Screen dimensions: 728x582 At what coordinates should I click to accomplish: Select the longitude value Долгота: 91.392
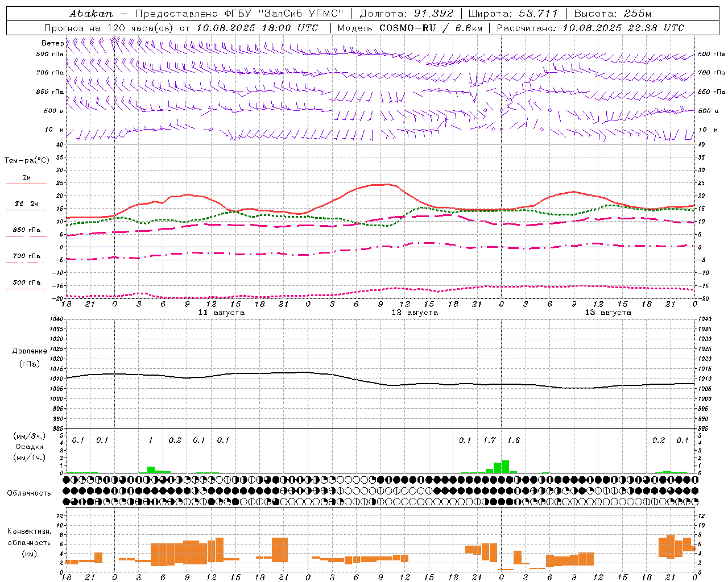pos(407,14)
